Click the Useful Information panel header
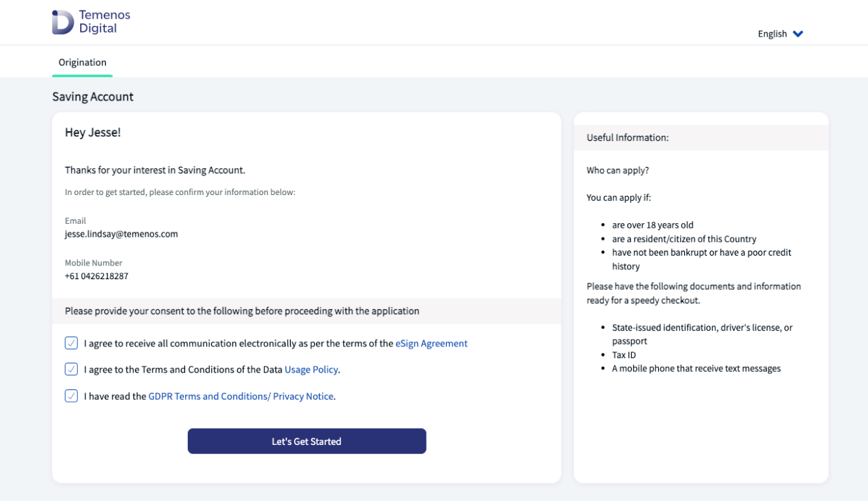 click(627, 138)
